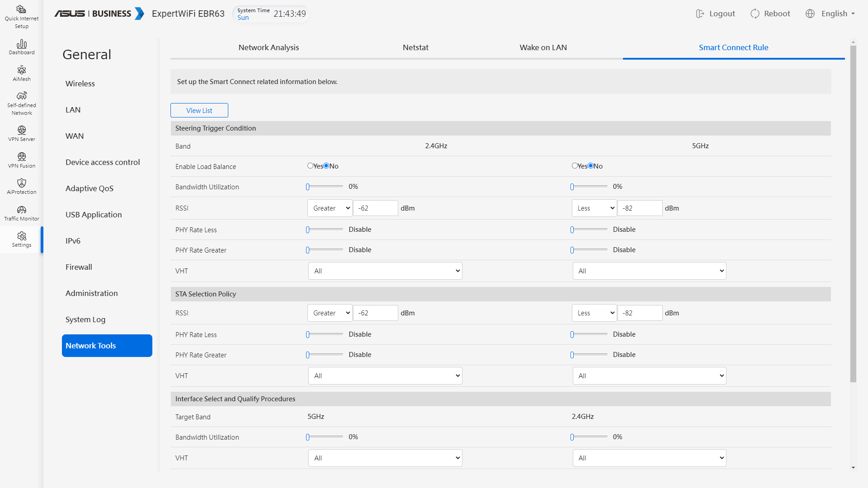Select Yes for 2.4GHz Load Balance
868x488 pixels.
(310, 166)
